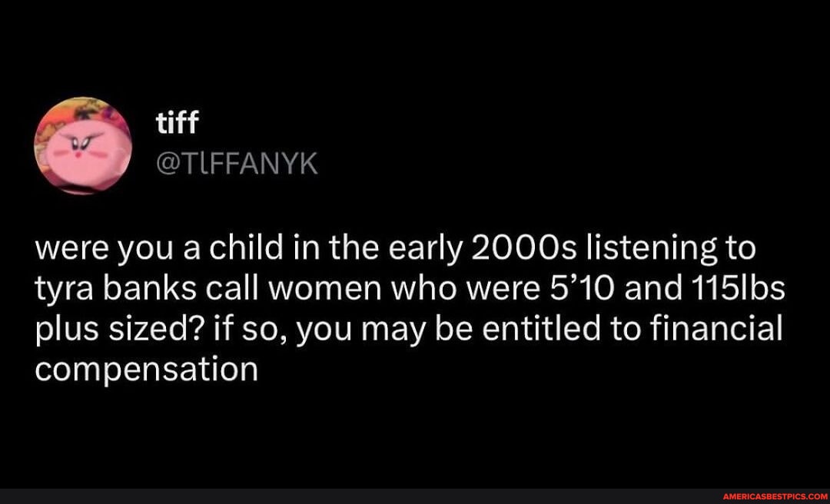Visit the AMERICASBESTPICS.COM watermark link
Screen dimensions: 830x504
(x=773, y=496)
